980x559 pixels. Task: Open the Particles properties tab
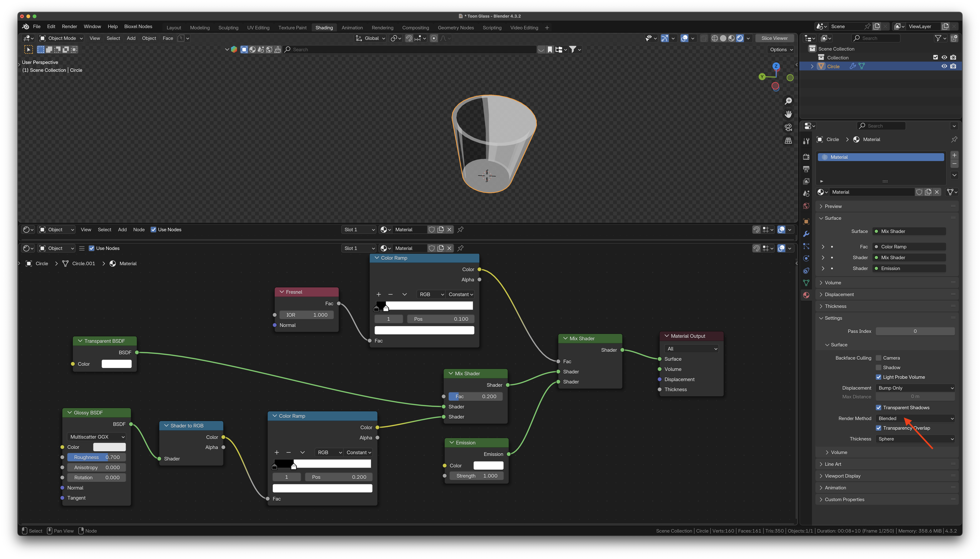pos(806,246)
